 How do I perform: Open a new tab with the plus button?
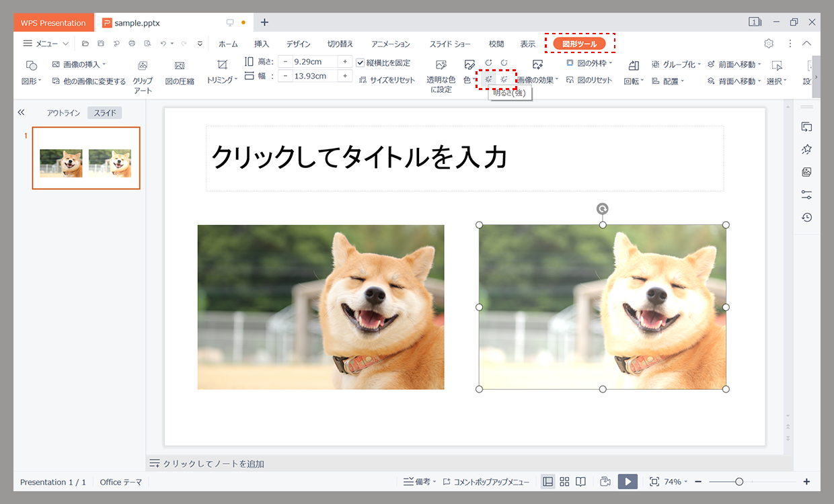pos(264,22)
